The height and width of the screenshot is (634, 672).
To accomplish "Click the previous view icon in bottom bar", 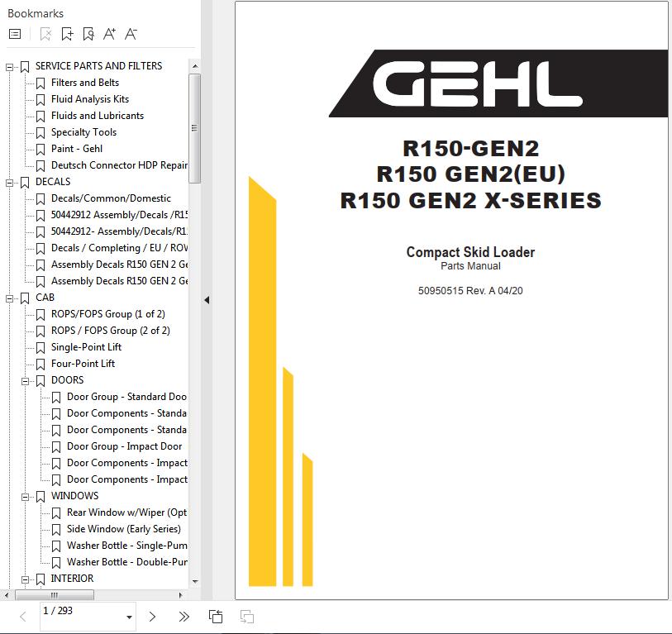I will pos(216,617).
